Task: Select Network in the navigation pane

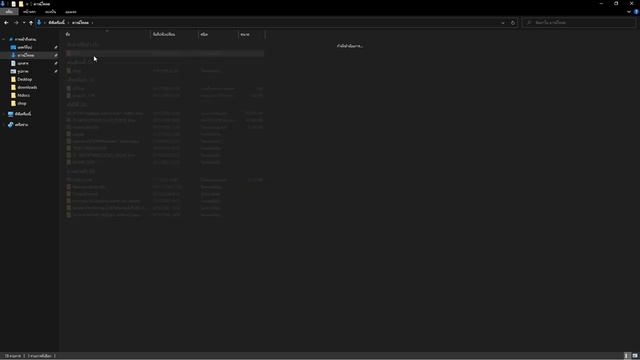Action: 21,124
